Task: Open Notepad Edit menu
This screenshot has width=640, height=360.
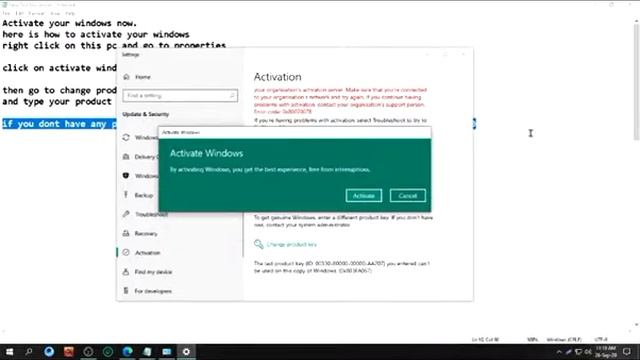Action: click(x=20, y=13)
